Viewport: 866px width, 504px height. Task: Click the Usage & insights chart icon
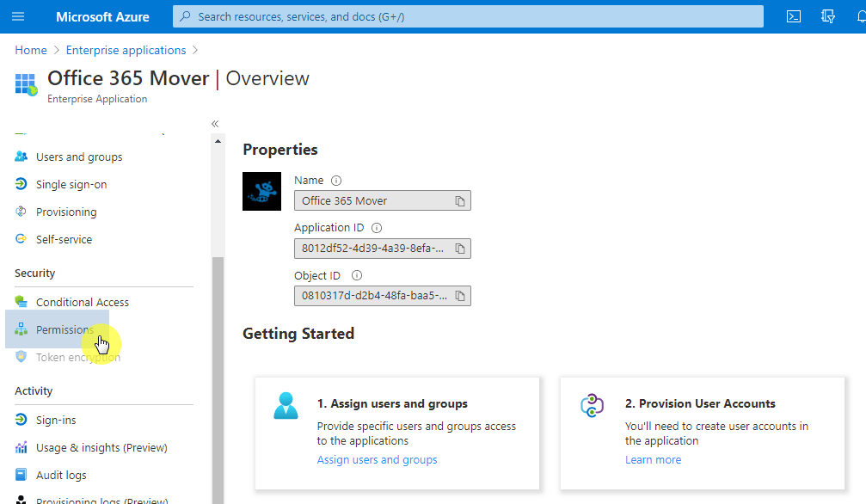tap(21, 447)
